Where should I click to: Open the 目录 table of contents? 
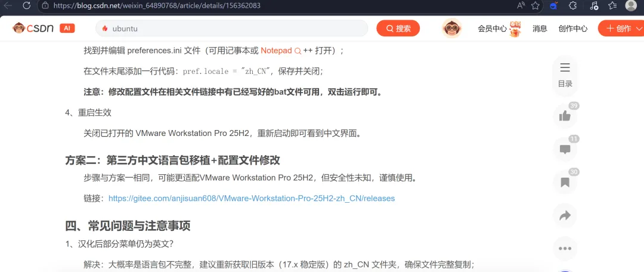click(565, 75)
